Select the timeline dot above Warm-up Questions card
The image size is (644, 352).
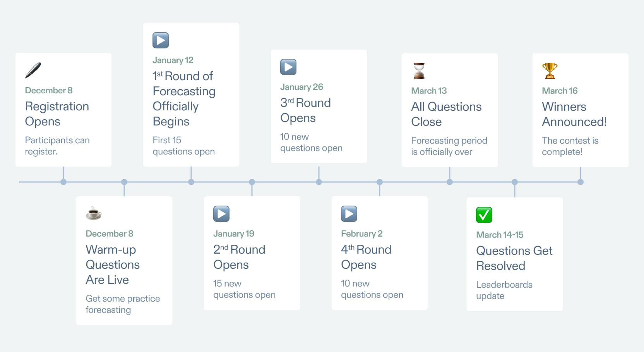point(124,182)
